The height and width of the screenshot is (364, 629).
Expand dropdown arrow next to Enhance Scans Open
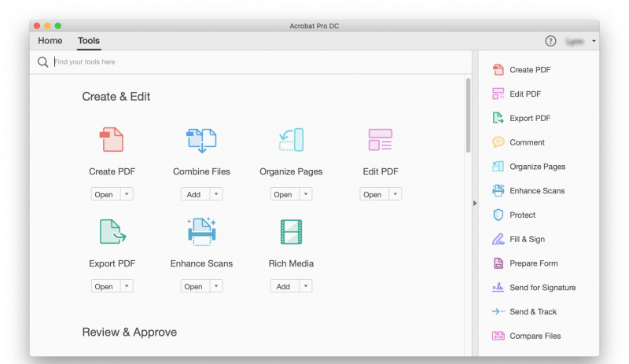[x=216, y=286]
